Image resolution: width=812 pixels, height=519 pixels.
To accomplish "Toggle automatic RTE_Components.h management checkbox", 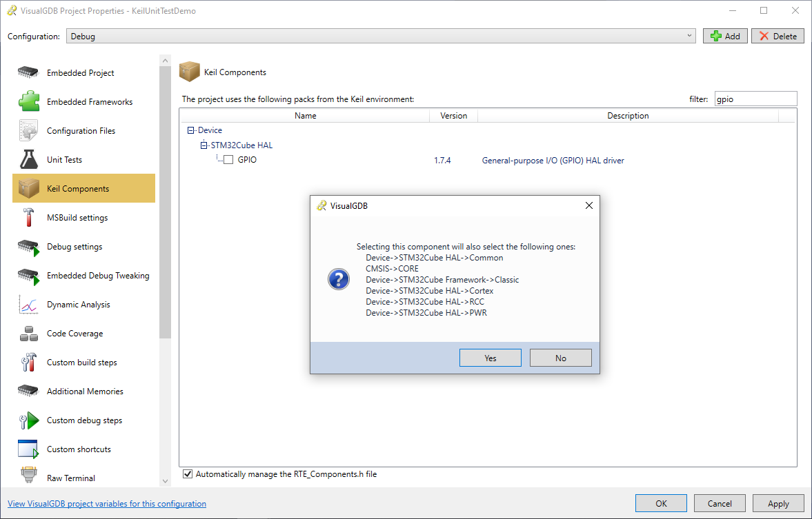I will pos(188,474).
